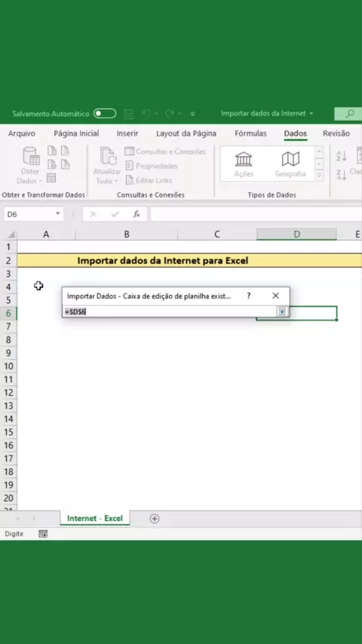Select column A header
This screenshot has height=644, width=362.
[x=46, y=235]
